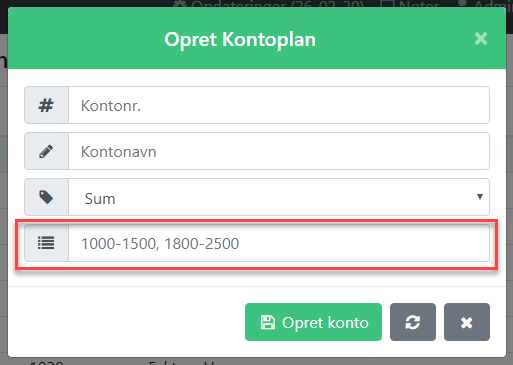Click the Opret konto button

point(313,322)
